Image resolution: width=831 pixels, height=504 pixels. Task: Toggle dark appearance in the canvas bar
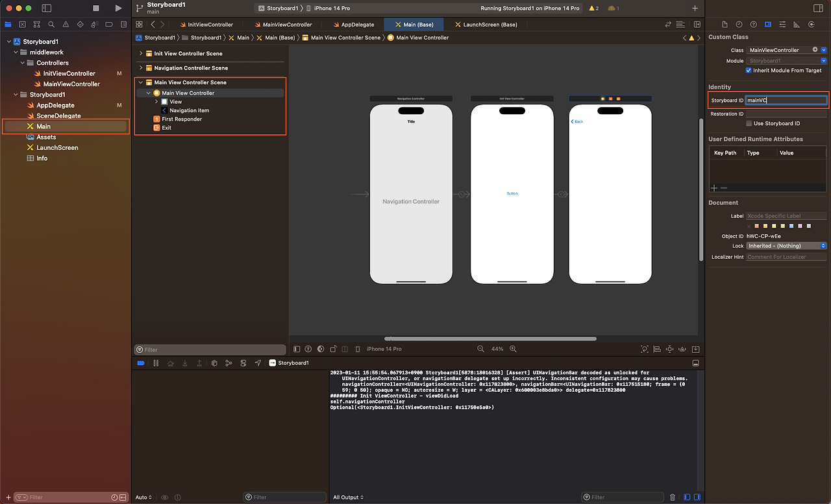[320, 349]
